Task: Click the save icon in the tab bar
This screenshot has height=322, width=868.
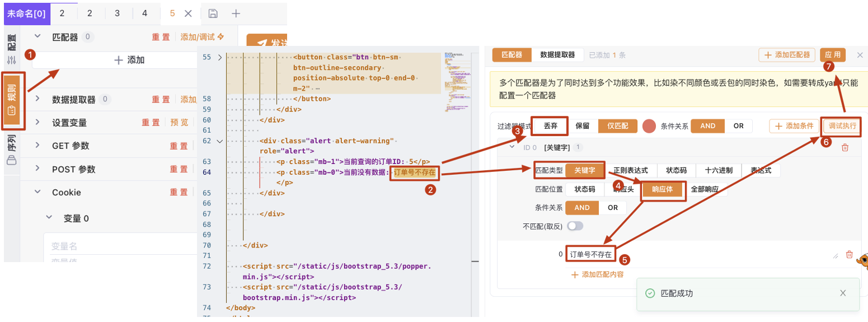Action: click(x=212, y=13)
